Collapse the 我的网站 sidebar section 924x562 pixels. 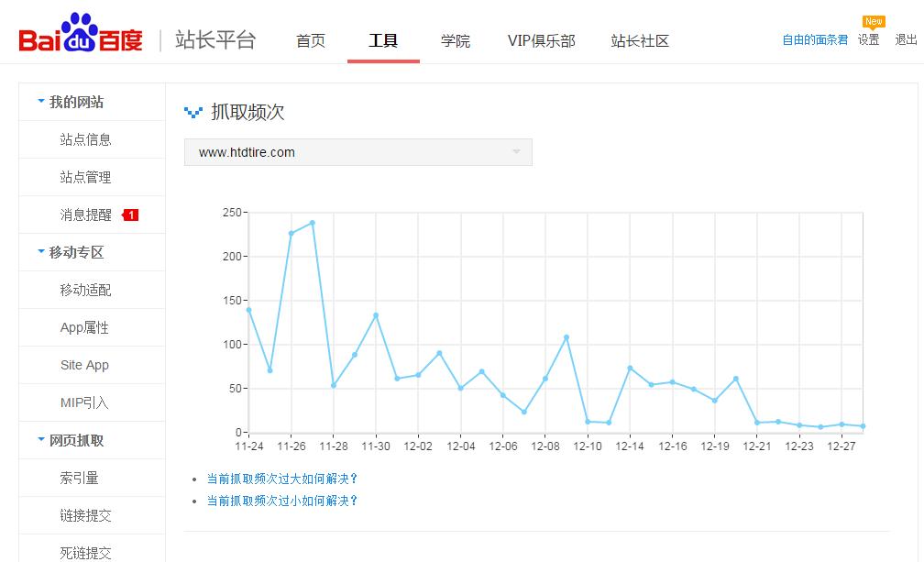pos(39,102)
